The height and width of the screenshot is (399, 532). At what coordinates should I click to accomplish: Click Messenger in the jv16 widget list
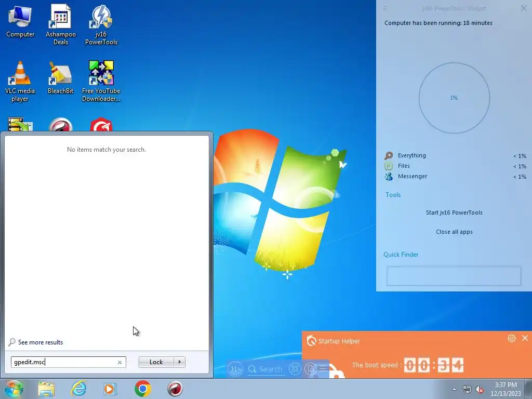coord(413,177)
